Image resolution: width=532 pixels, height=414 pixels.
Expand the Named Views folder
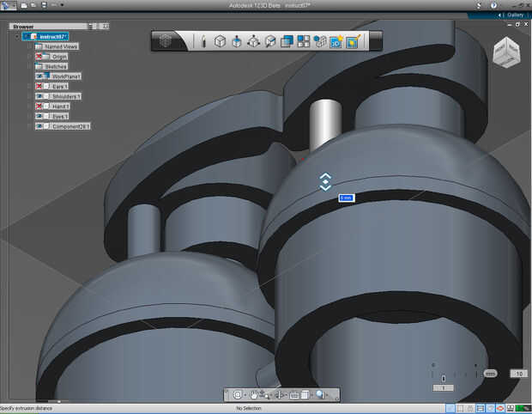point(29,46)
